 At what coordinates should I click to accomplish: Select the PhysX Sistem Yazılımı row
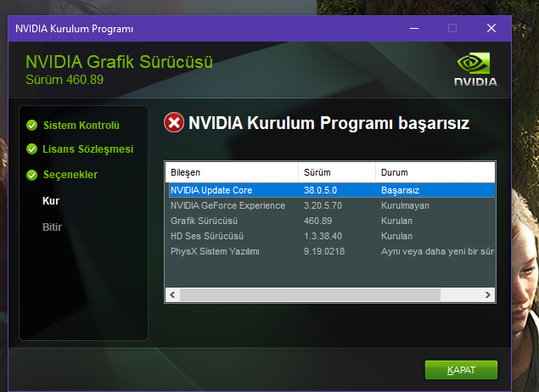pos(332,251)
